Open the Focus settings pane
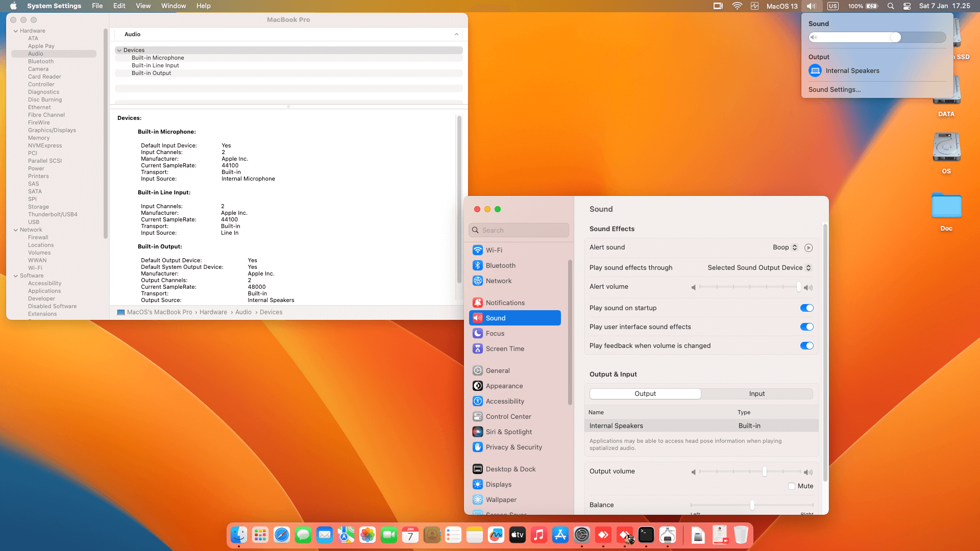The height and width of the screenshot is (551, 980). tap(495, 333)
